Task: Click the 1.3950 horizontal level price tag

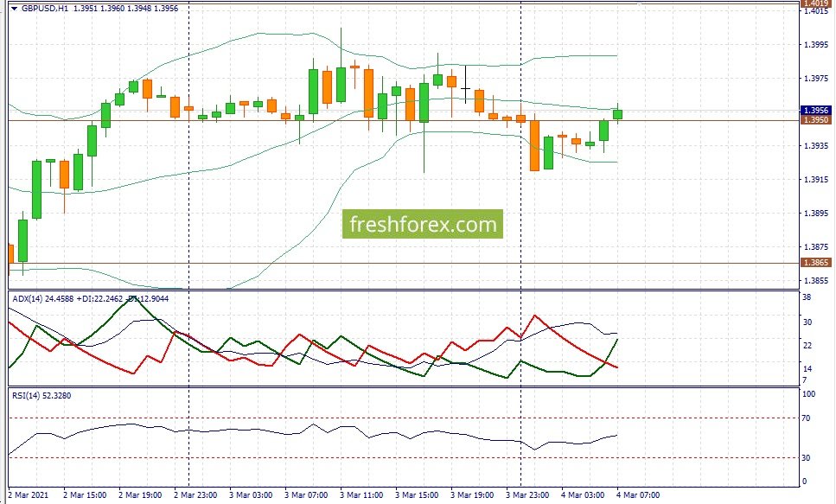Action: pyautogui.click(x=816, y=120)
